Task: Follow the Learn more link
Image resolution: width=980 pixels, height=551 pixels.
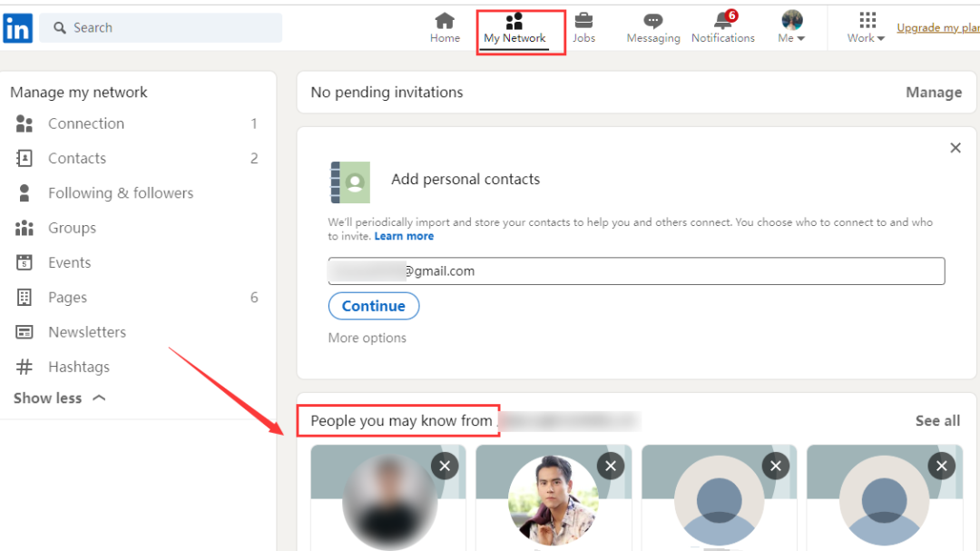Action: [404, 236]
